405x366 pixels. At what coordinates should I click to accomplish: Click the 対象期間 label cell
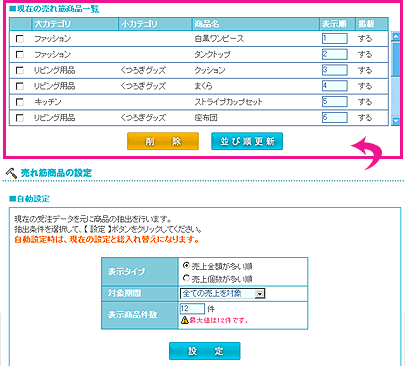(x=140, y=294)
